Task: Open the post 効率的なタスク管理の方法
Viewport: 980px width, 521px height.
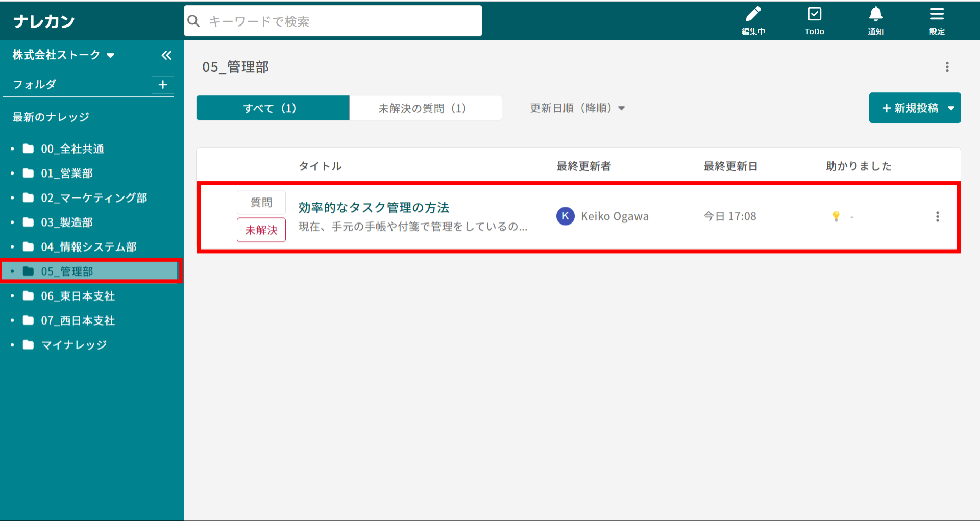Action: click(x=374, y=208)
